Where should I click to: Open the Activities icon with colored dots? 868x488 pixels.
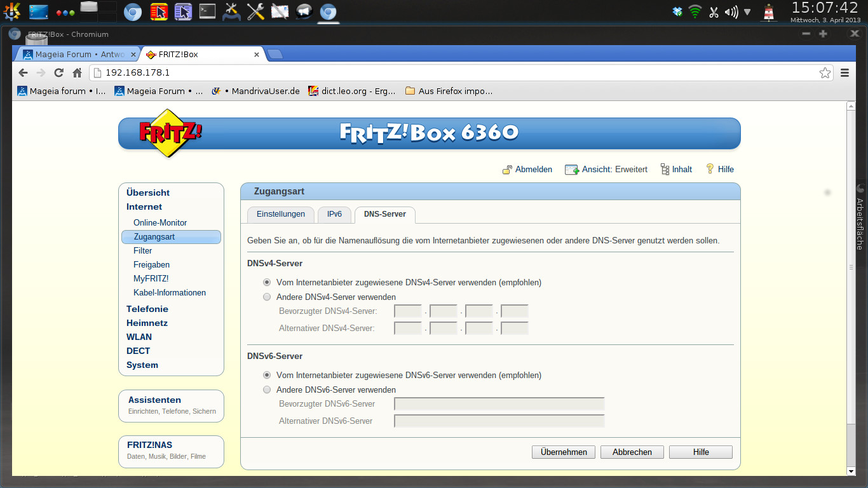pyautogui.click(x=65, y=12)
